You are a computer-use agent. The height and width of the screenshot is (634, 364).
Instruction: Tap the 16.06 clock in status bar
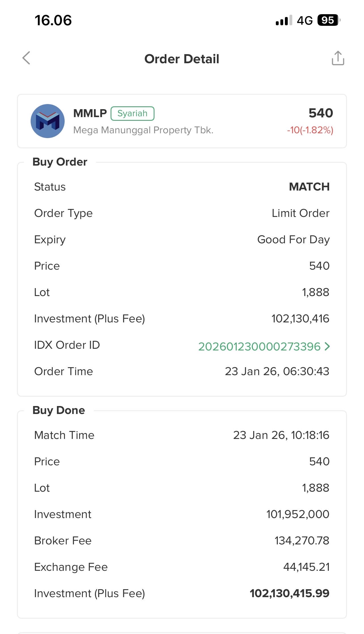coord(53,20)
